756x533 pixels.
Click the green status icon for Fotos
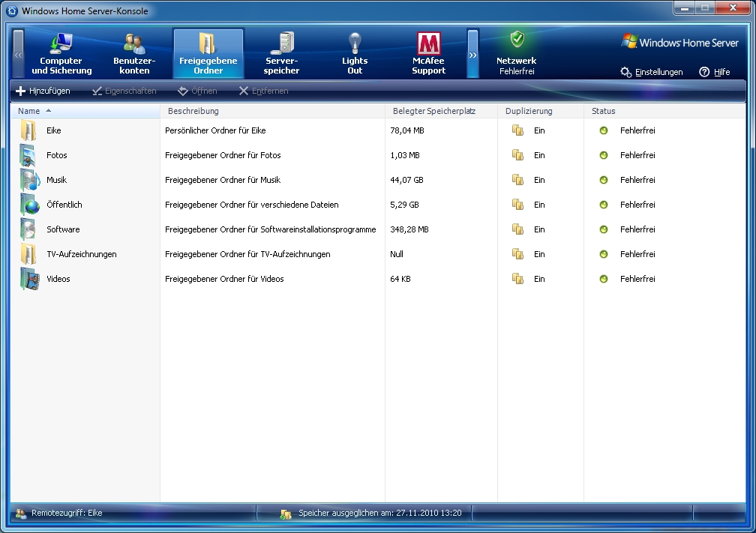tap(604, 155)
